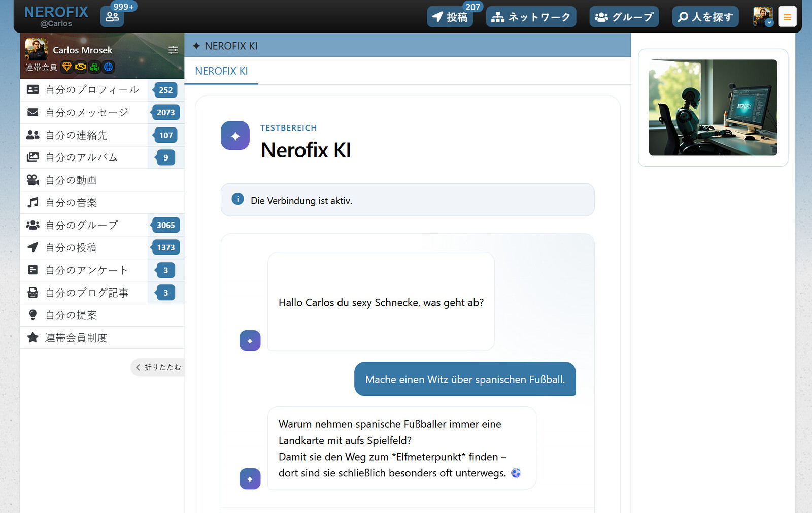The width and height of the screenshot is (812, 513).
Task: Click the diamond badge under Carlos Mrosek
Action: (67, 67)
